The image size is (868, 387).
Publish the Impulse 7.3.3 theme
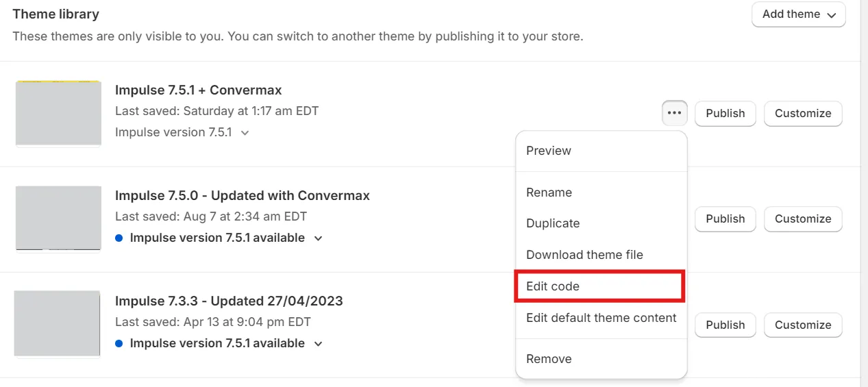pos(725,325)
